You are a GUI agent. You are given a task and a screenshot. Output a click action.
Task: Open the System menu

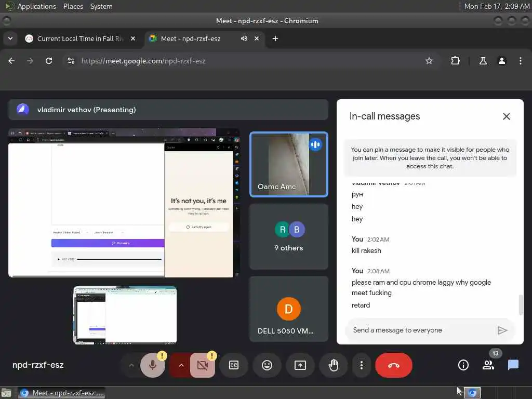pos(101,6)
